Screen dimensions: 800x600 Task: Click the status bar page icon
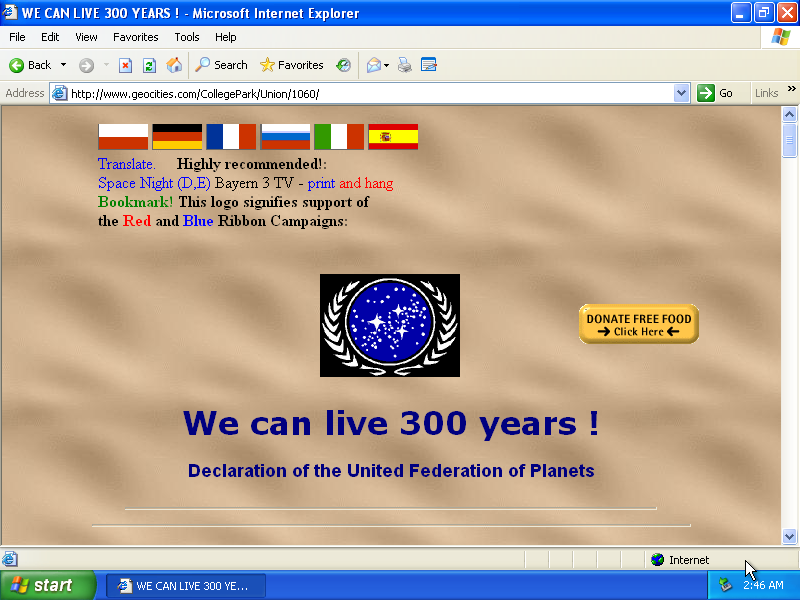pos(10,559)
